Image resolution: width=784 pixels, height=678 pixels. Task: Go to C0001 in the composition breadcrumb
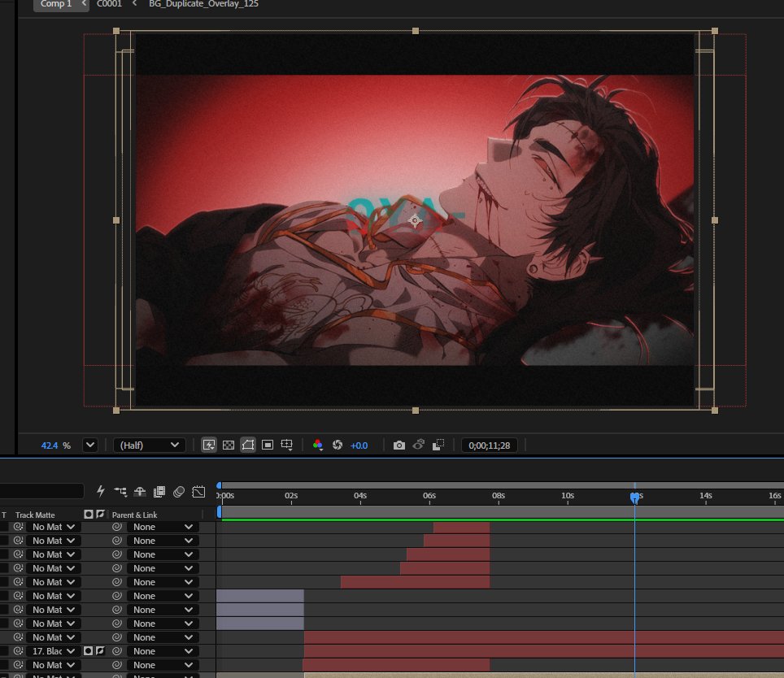pos(109,4)
